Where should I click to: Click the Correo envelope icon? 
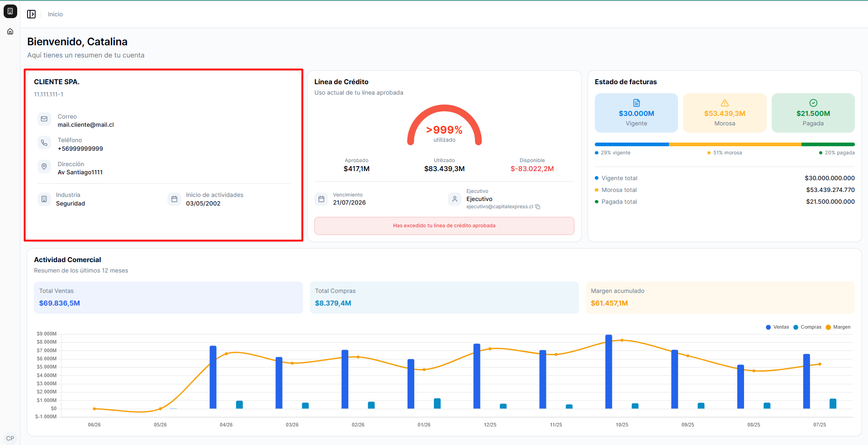[x=44, y=119]
